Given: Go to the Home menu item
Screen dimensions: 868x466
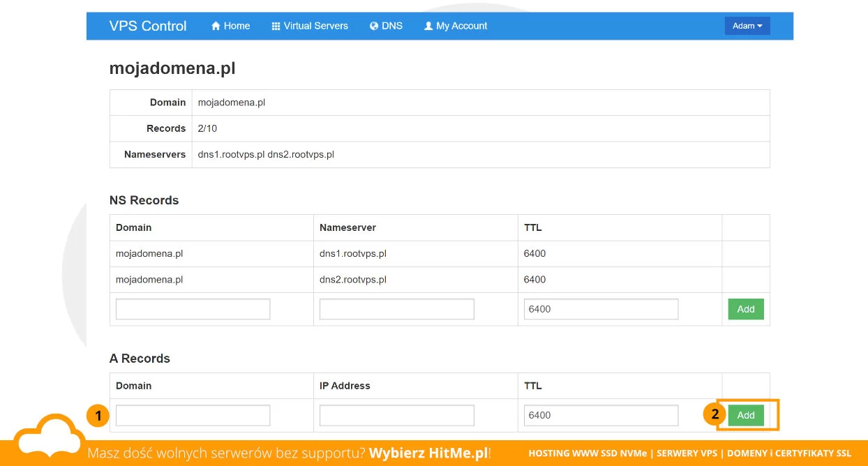Looking at the screenshot, I should pos(230,26).
